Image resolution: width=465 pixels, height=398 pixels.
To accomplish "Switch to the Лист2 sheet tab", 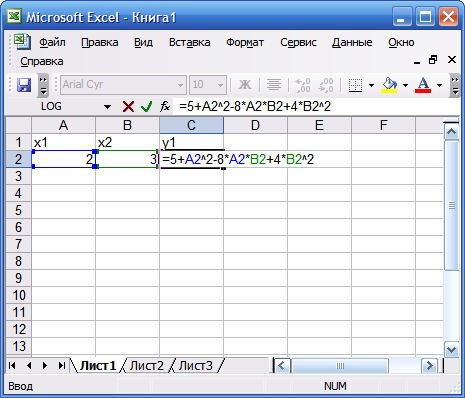I will (147, 366).
